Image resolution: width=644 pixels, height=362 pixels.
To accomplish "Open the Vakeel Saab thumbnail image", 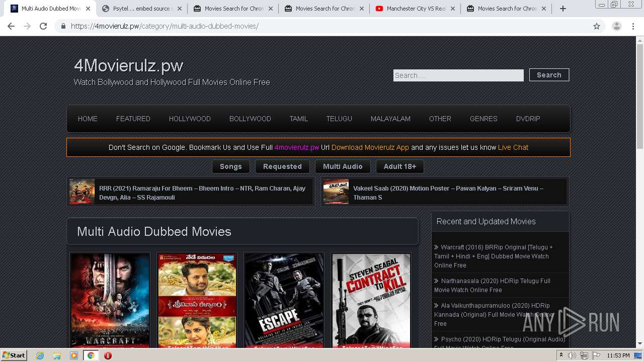I will tap(336, 192).
